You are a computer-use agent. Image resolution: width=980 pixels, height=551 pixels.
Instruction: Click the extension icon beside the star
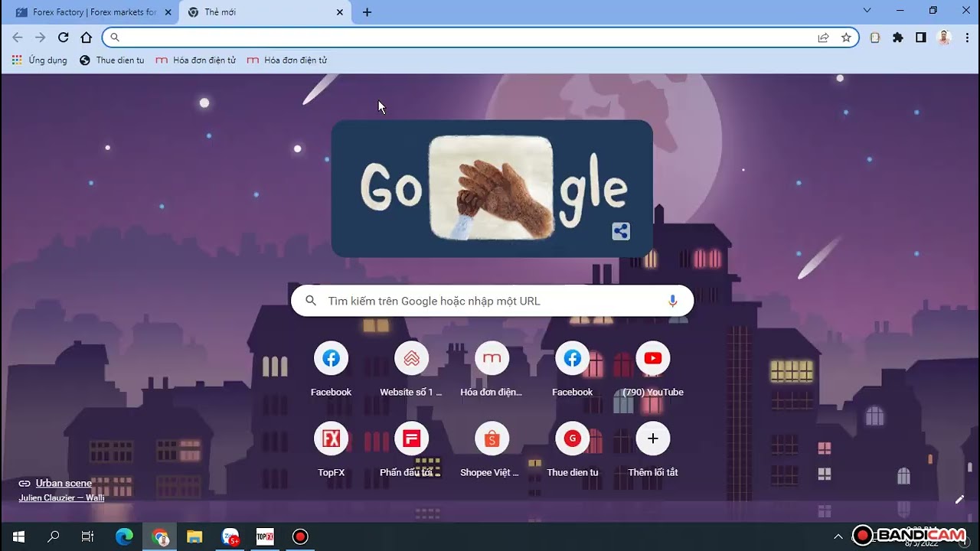(875, 37)
